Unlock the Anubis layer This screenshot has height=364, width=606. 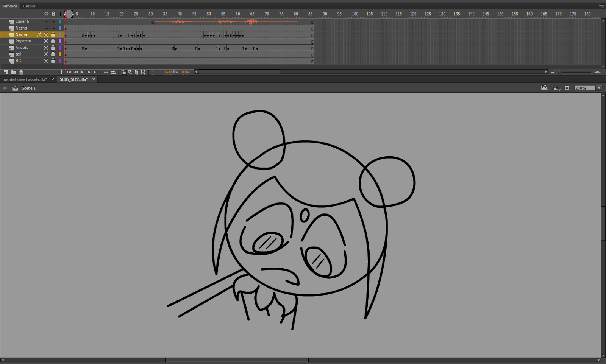pos(53,48)
